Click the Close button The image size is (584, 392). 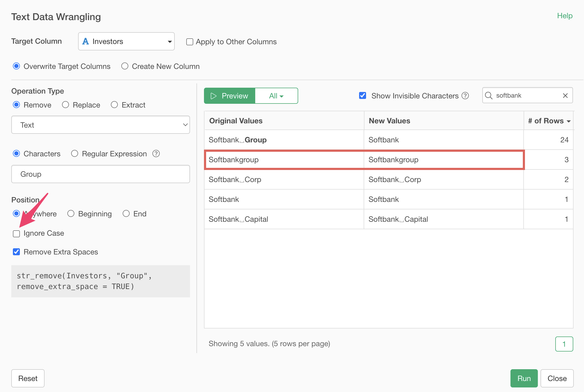557,378
